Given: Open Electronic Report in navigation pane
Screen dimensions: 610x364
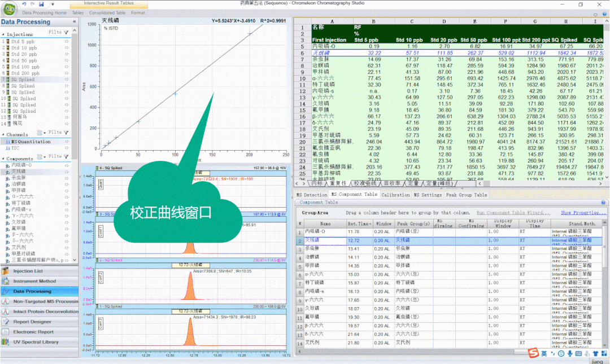Looking at the screenshot, I should coord(33,332).
